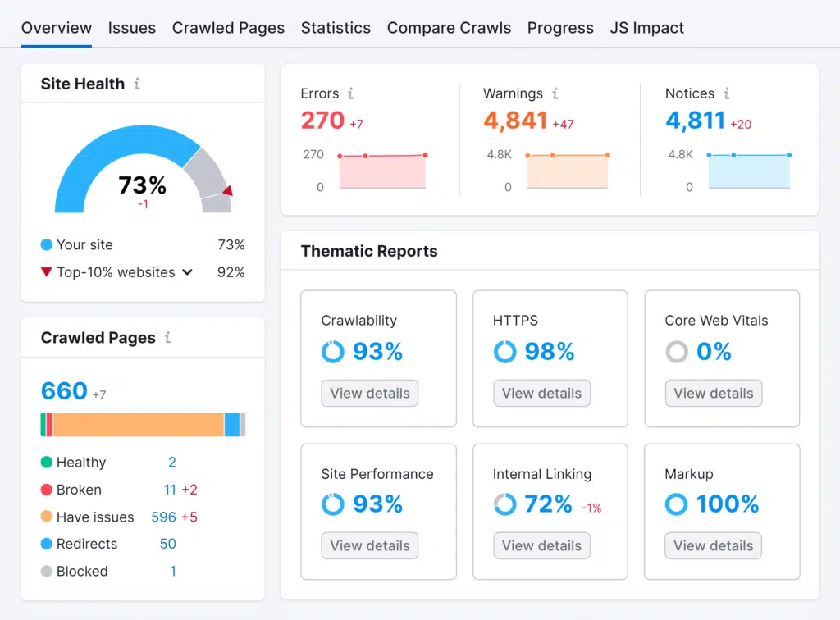Image resolution: width=840 pixels, height=620 pixels.
Task: Click the Internal Linking progress ring
Action: [x=505, y=504]
